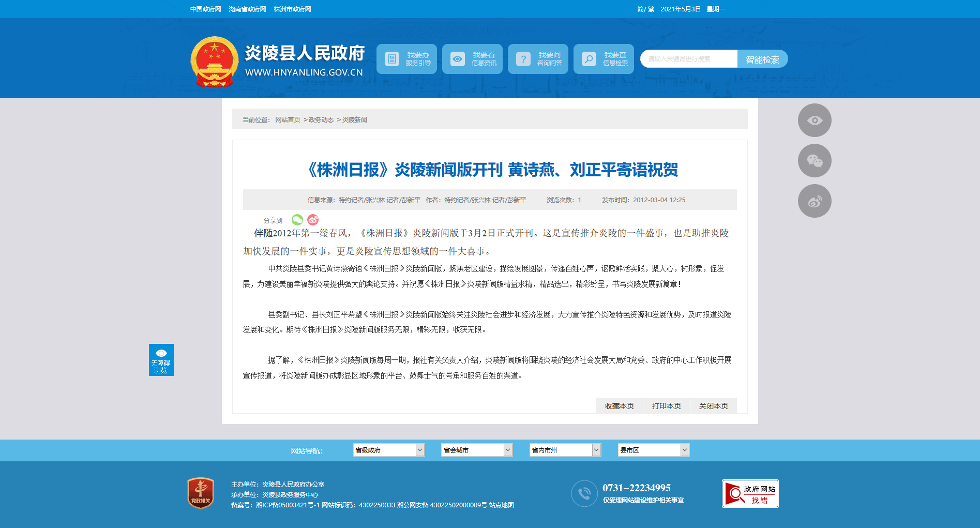Click the gray WeChat circle on right sidebar
This screenshot has width=980, height=528.
(815, 161)
